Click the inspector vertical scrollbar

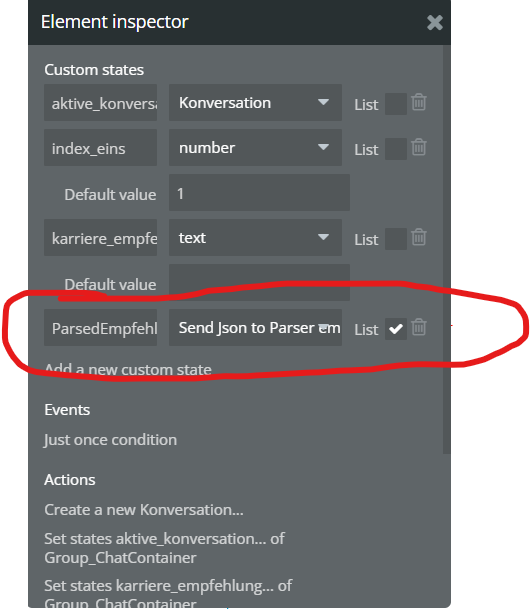447,249
